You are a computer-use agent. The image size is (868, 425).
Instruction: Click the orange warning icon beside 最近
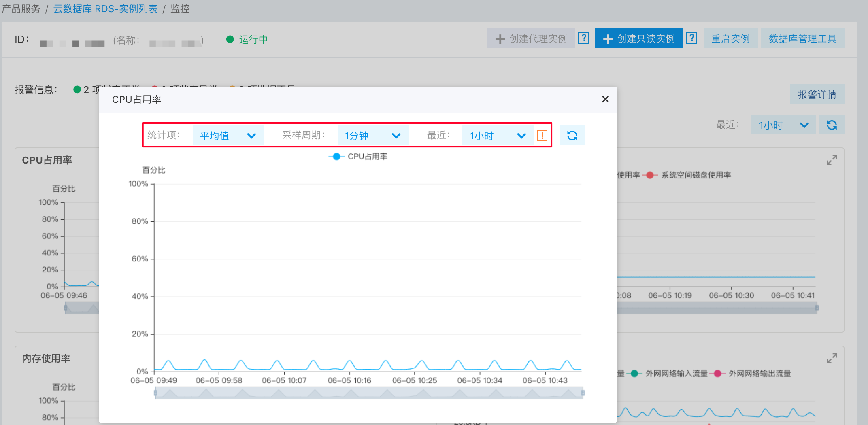[542, 136]
